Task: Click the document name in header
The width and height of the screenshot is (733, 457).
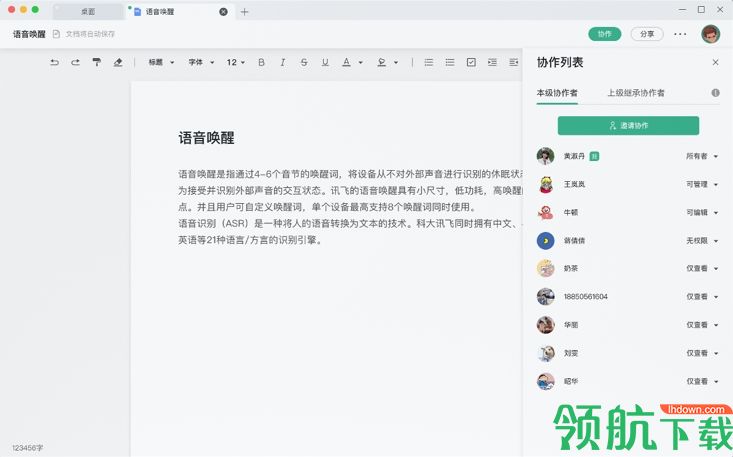Action: tap(29, 34)
